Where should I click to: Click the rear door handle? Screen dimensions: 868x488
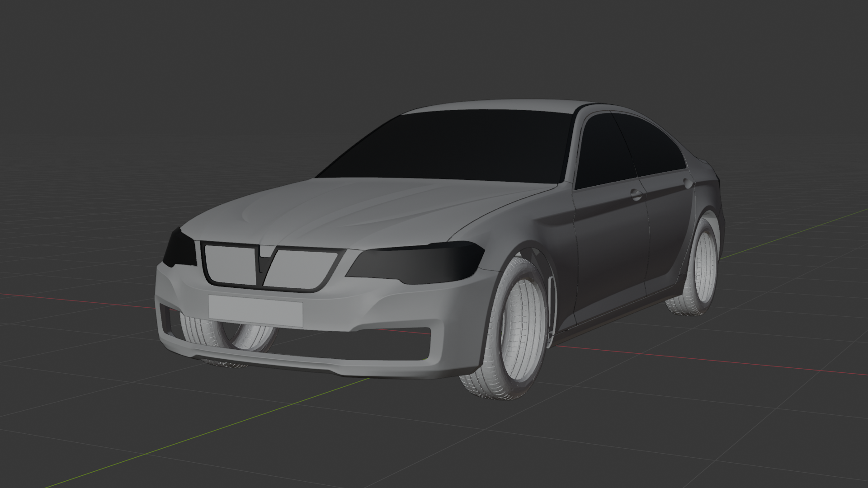tap(688, 183)
